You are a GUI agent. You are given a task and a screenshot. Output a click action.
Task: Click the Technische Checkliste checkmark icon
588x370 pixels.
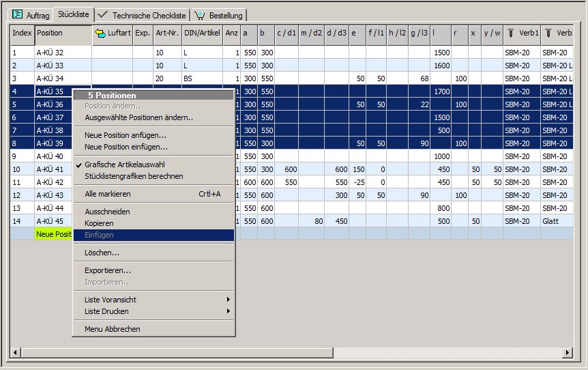click(102, 14)
